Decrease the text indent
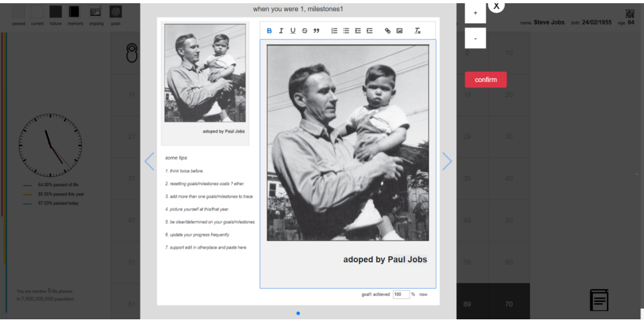 (x=358, y=31)
